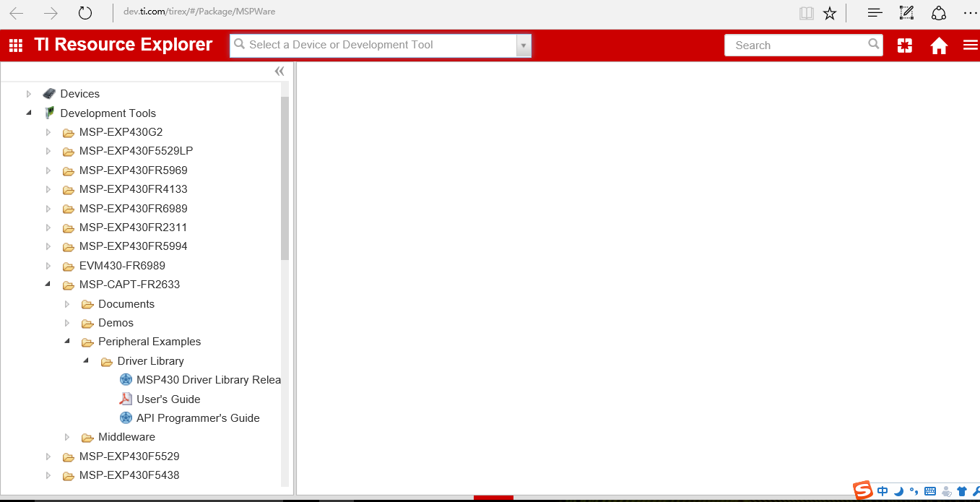The height and width of the screenshot is (502, 980).
Task: Go to the Home icon in header
Action: 939,46
